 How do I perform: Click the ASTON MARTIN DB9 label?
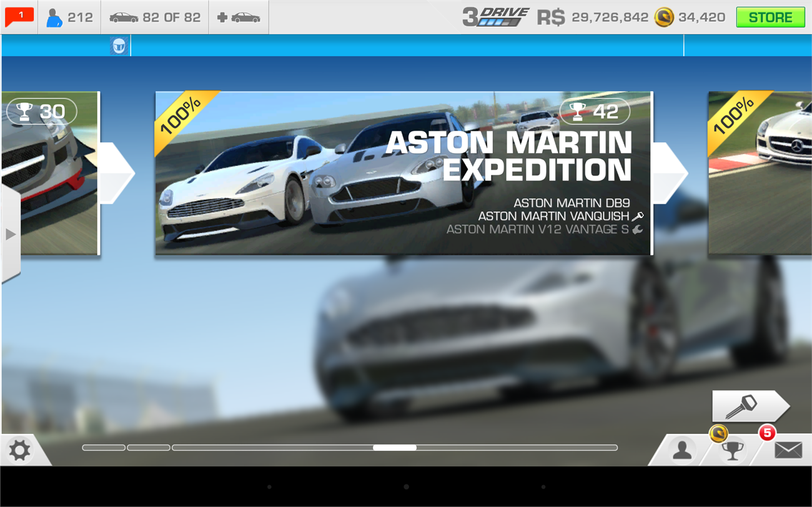[x=572, y=203]
